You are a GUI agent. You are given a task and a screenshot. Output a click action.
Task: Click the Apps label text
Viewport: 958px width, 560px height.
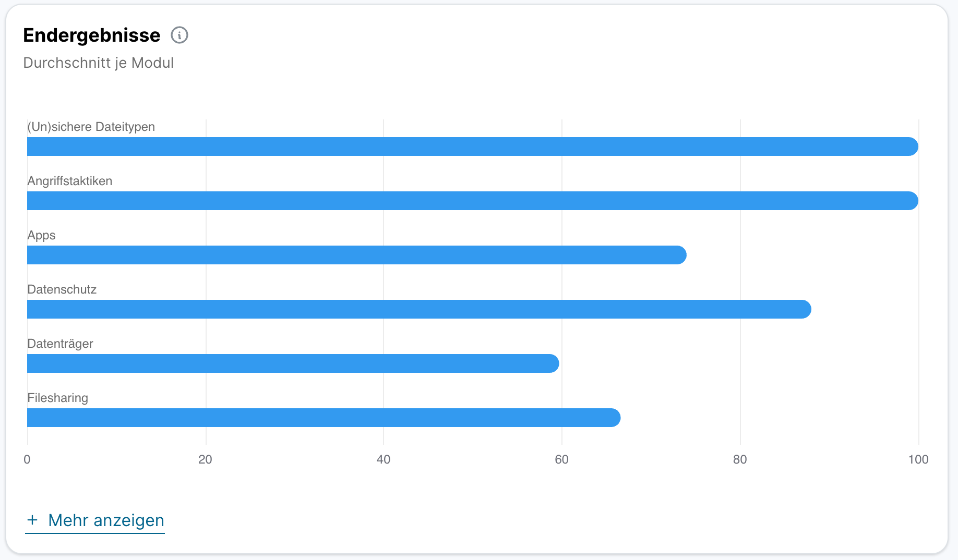(x=41, y=235)
